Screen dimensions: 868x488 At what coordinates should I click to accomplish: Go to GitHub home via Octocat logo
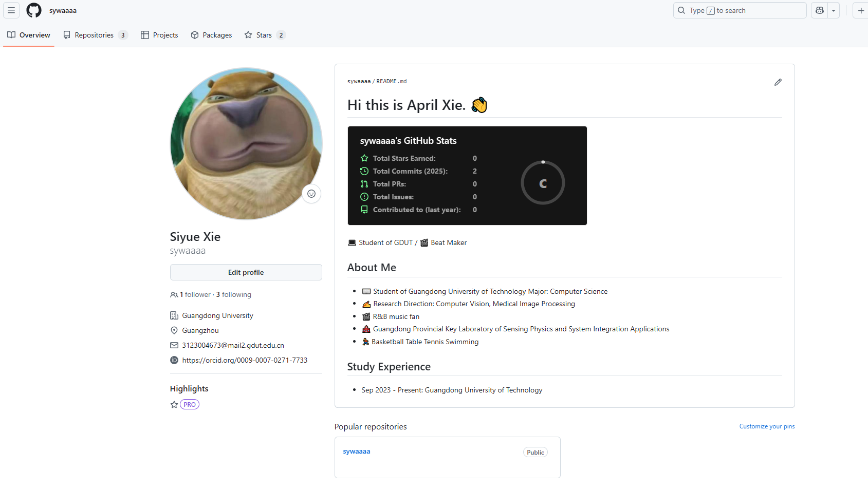click(x=34, y=10)
